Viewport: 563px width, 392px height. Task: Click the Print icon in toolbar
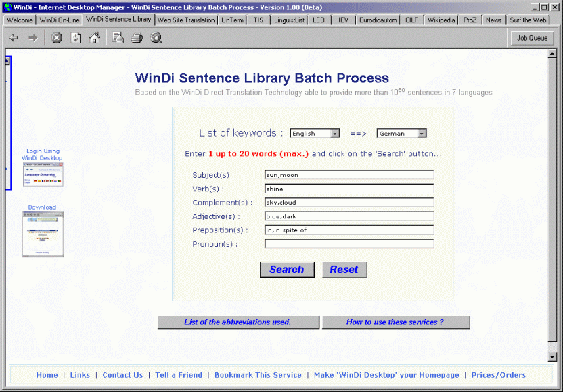pos(137,38)
